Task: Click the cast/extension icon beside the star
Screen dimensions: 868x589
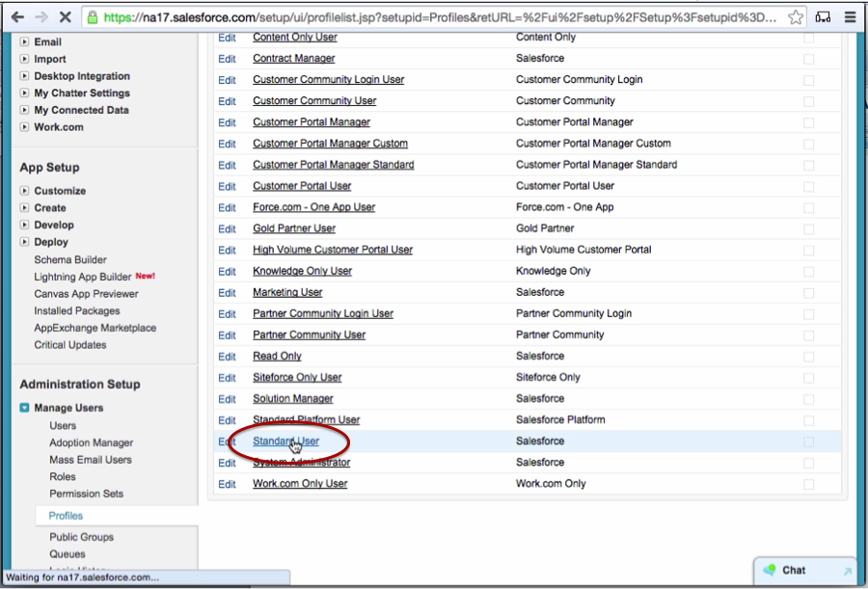Action: tap(824, 17)
